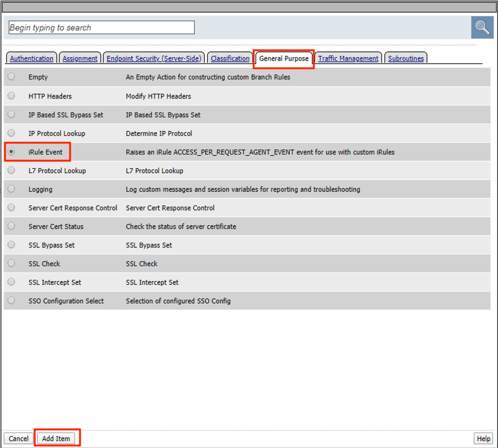Screen dimensions: 498x448
Task: Click the magnifying glass search icon
Action: tap(482, 27)
